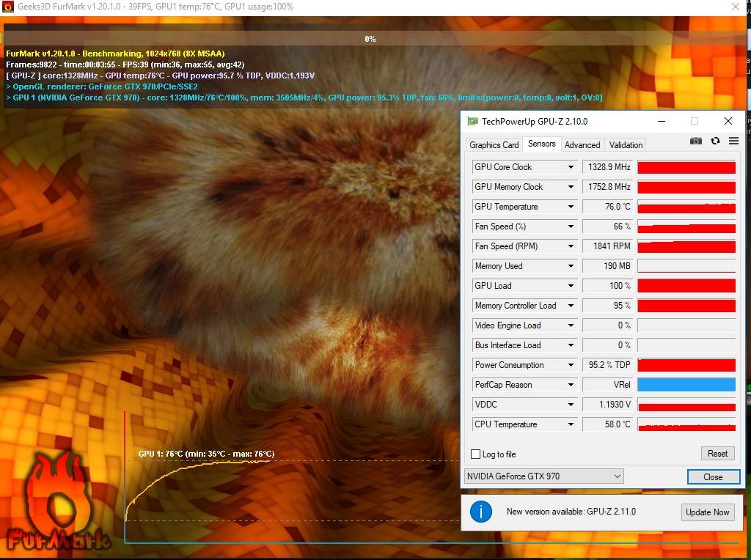Go to the Validation tab
Viewport: 751px width, 560px height.
(626, 145)
